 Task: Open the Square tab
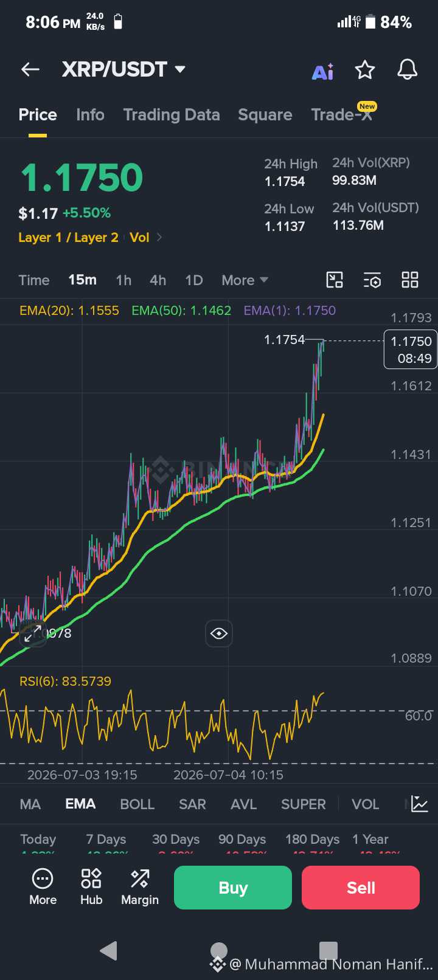point(265,115)
